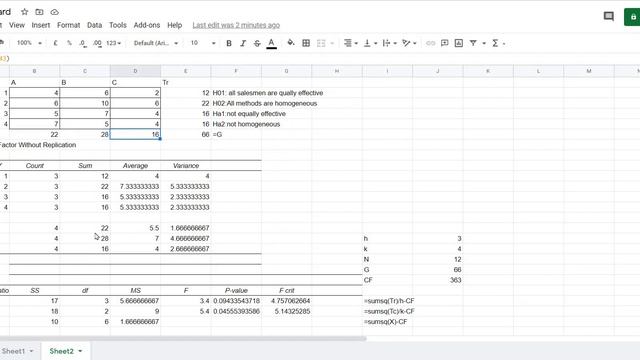Viewport: 640px width, 360px height.
Task: Click the move to folder icon
Action: pos(39,12)
